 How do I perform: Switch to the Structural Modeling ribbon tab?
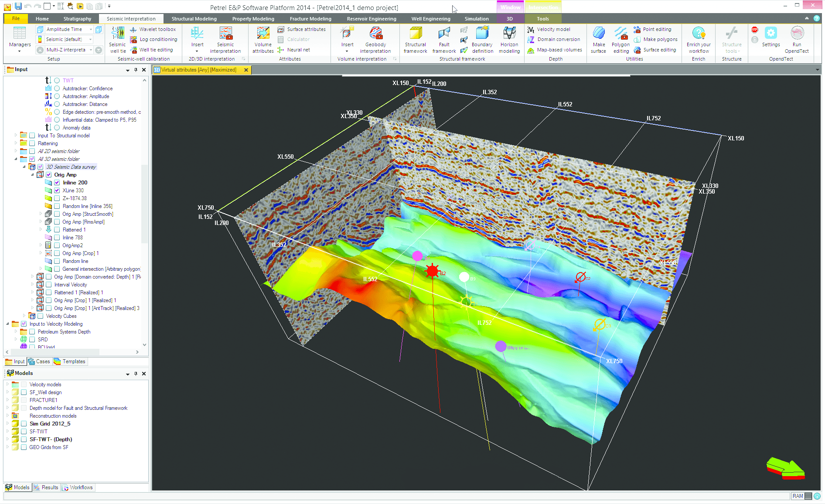(x=194, y=19)
